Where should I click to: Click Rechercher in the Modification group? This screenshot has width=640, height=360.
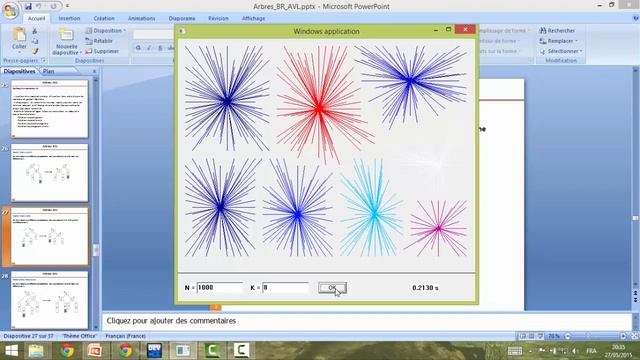[557, 31]
